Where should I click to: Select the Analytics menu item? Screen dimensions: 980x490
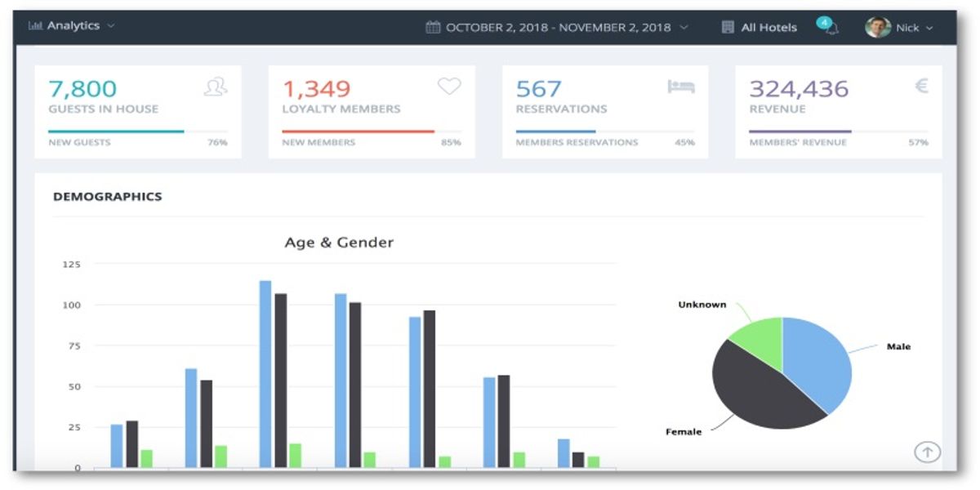click(72, 25)
